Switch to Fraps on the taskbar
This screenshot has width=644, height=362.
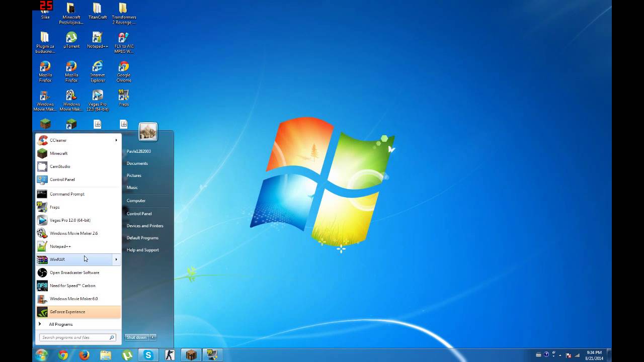coord(212,355)
